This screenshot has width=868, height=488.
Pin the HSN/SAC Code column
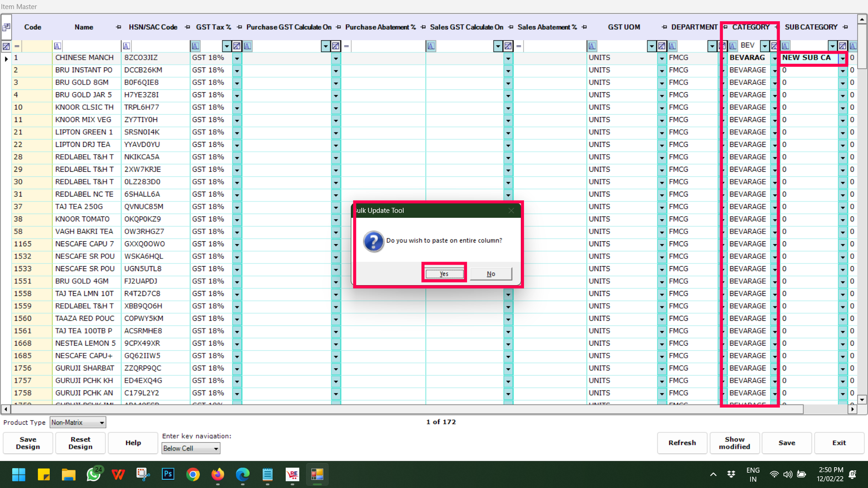(188, 27)
